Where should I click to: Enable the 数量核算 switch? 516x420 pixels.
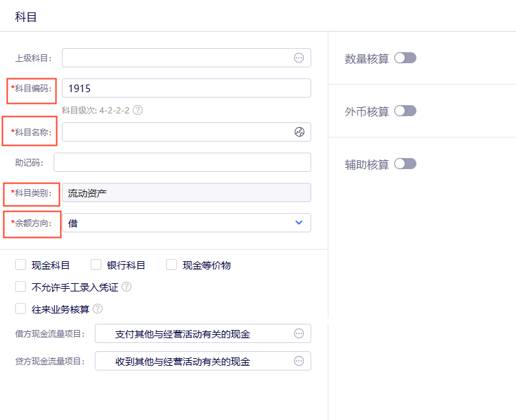(405, 58)
